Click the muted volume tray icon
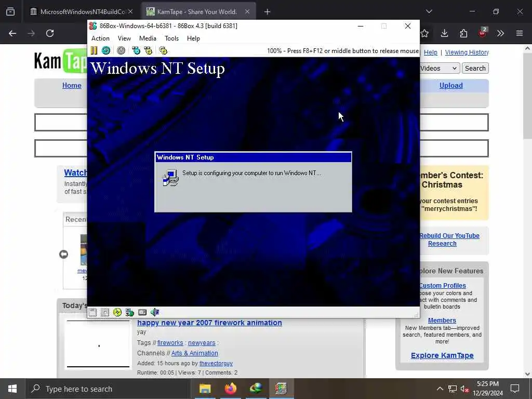 [465, 389]
